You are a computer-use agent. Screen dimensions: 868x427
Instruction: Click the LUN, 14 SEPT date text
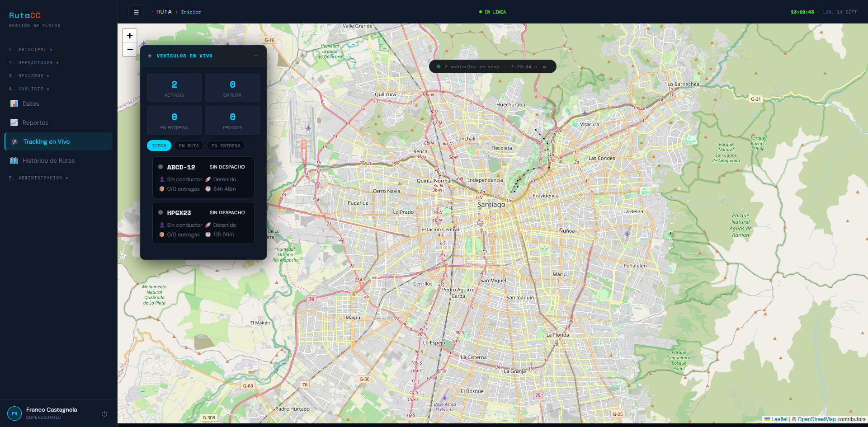pos(840,12)
